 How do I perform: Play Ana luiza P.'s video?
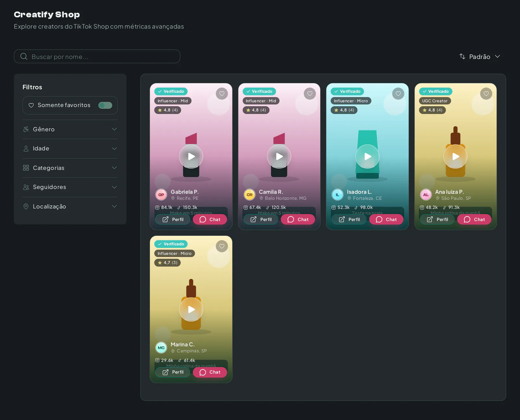tap(456, 156)
